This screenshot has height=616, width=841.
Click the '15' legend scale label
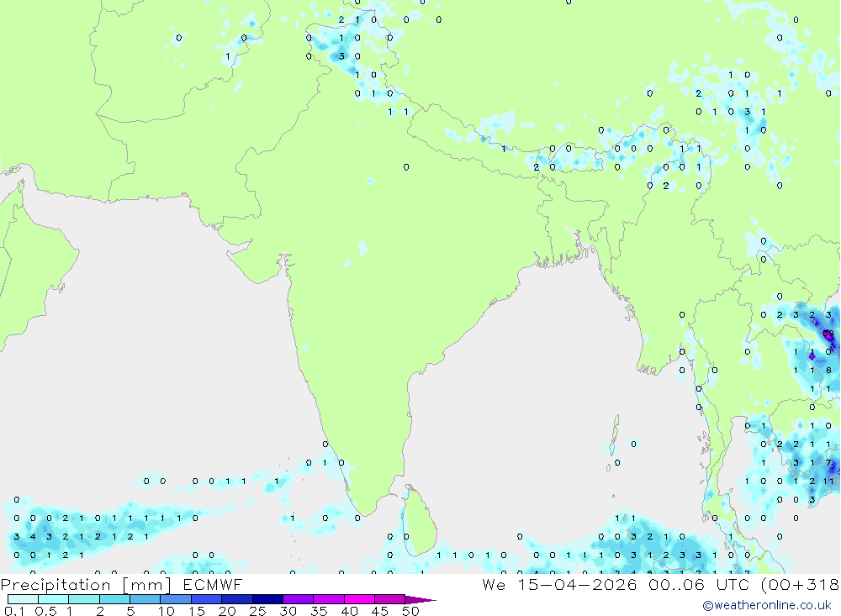(197, 611)
